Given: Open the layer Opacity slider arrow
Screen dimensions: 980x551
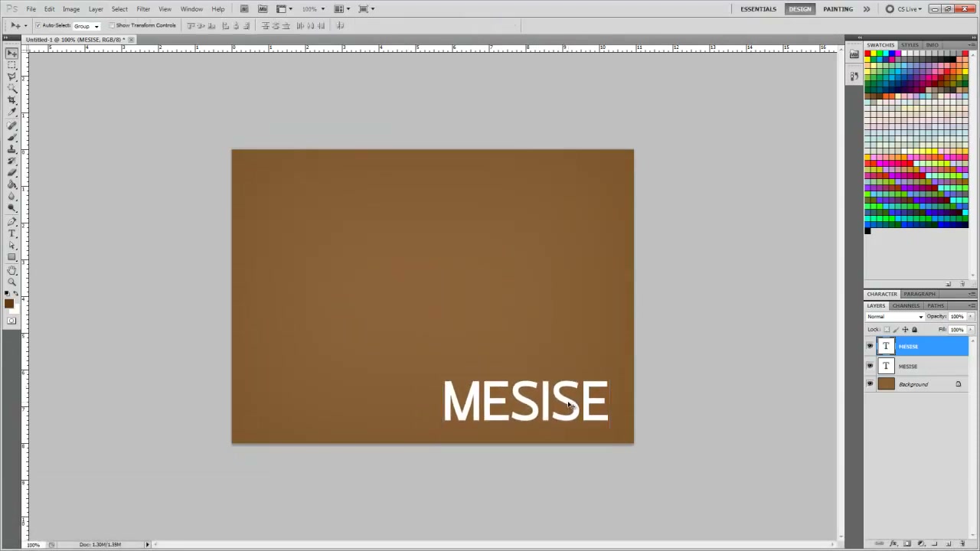Looking at the screenshot, I should 971,316.
